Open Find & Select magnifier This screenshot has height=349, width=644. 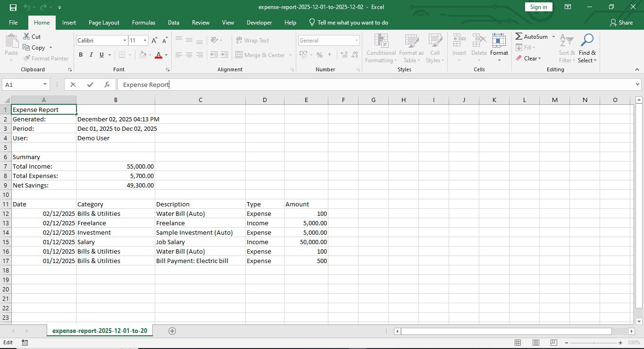click(587, 49)
